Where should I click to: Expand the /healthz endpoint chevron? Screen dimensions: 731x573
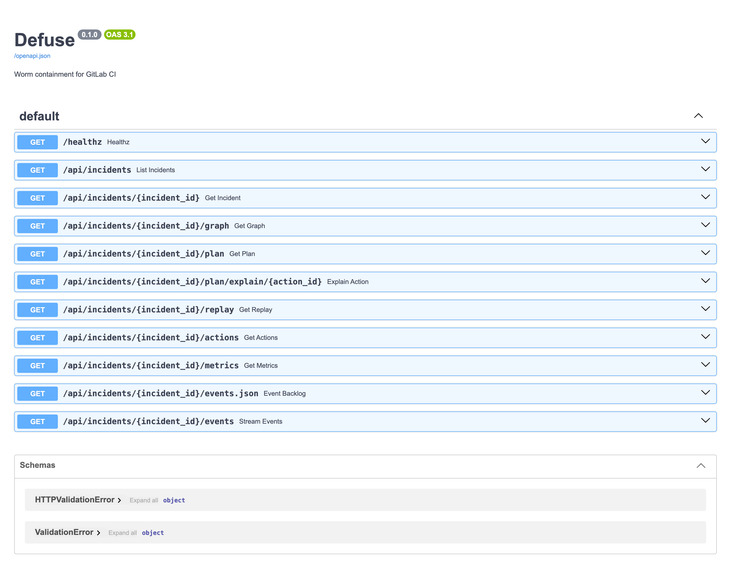705,141
